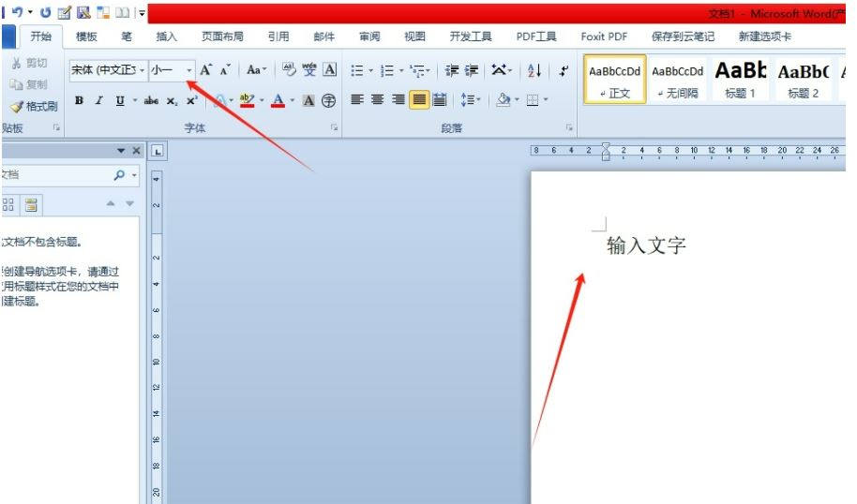
Task: Click the bullet list icon
Action: [356, 70]
